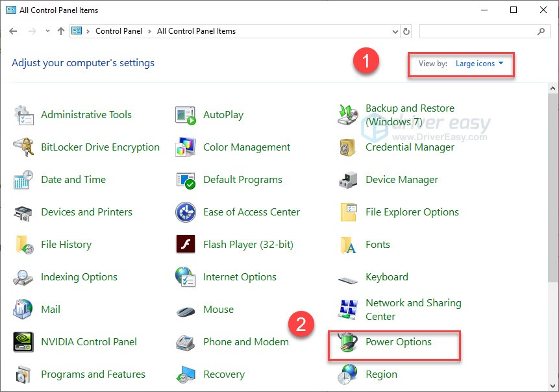Maximize the All Control Panel Items window
559x392 pixels.
pos(514,10)
